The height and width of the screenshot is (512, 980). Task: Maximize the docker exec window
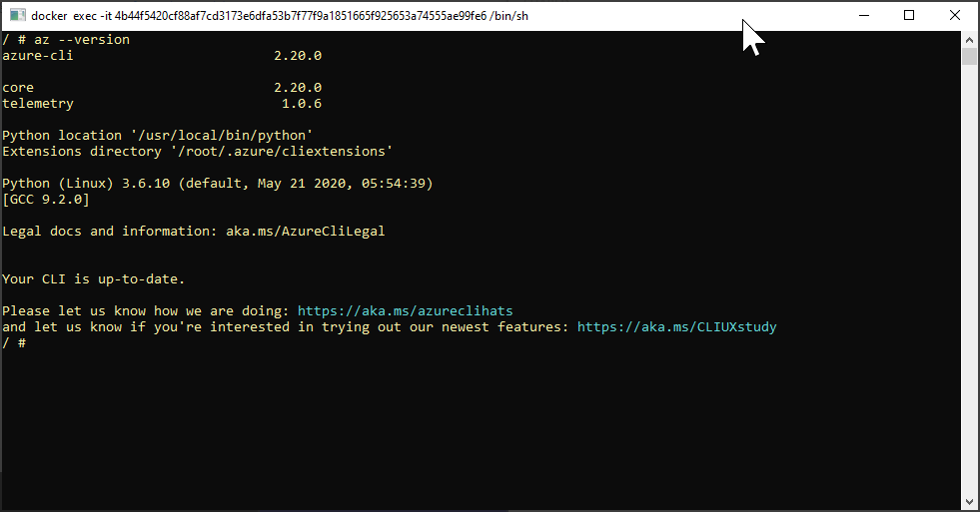click(x=909, y=15)
